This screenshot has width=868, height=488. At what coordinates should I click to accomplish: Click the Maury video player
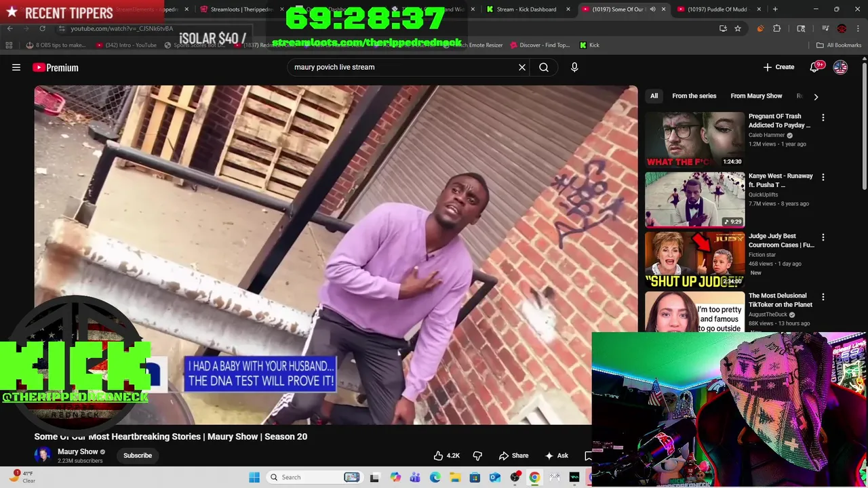click(x=336, y=255)
